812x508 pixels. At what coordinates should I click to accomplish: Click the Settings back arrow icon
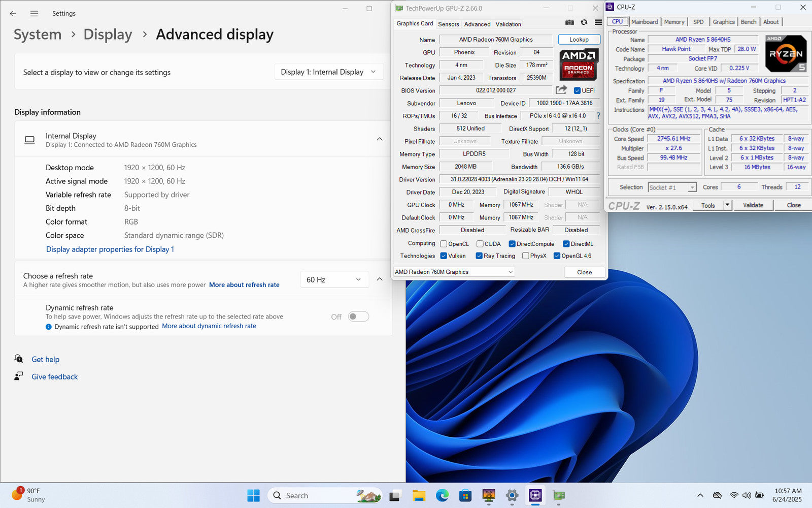point(13,14)
